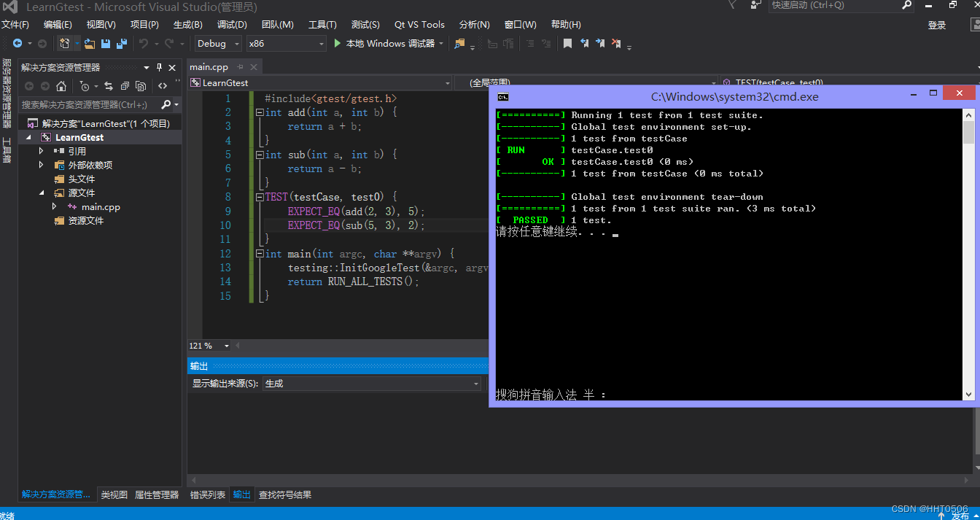The width and height of the screenshot is (980, 520).
Task: Select the 资源文件 resource files folder
Action: (x=86, y=220)
